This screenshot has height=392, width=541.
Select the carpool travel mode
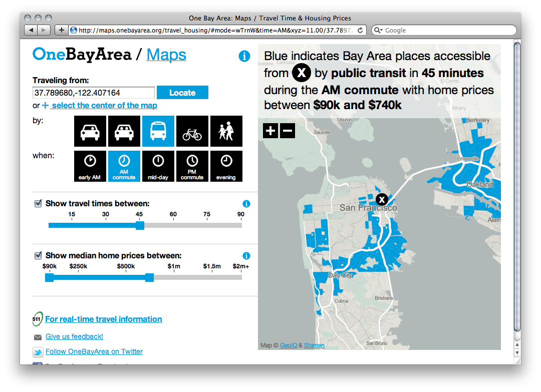point(124,131)
